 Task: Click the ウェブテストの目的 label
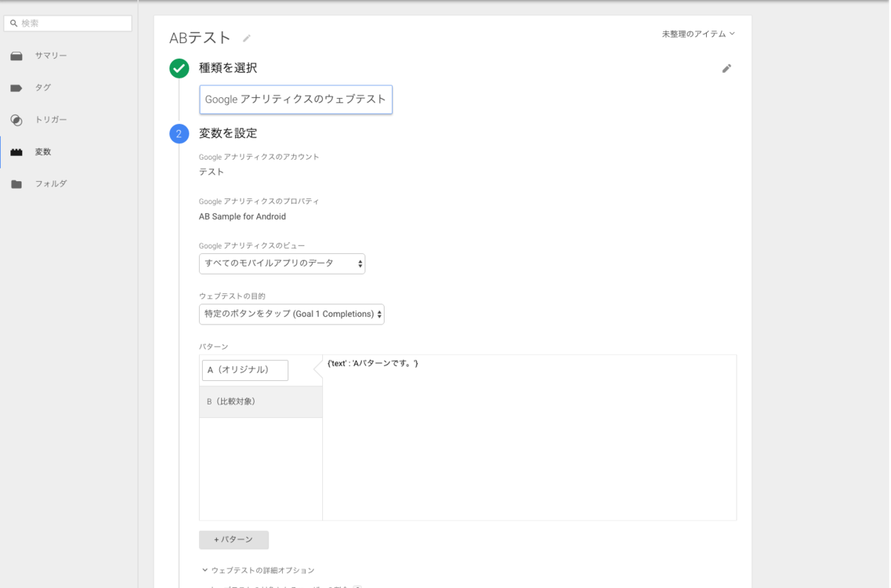pyautogui.click(x=232, y=296)
